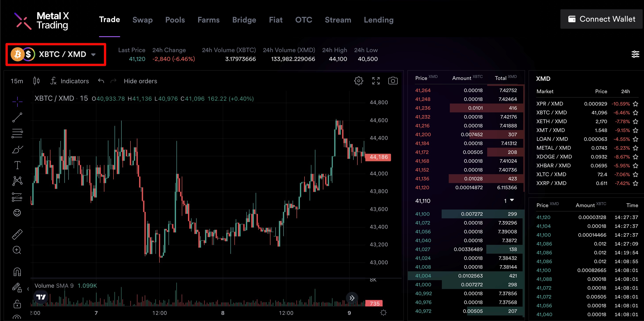
Task: Switch to the Swap tab
Action: click(x=142, y=20)
